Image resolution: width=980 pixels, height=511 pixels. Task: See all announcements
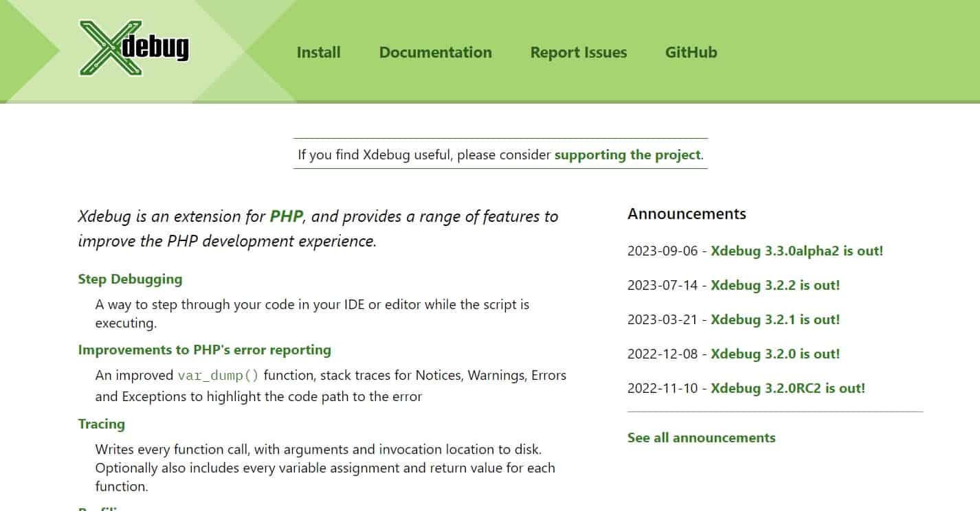(x=701, y=438)
